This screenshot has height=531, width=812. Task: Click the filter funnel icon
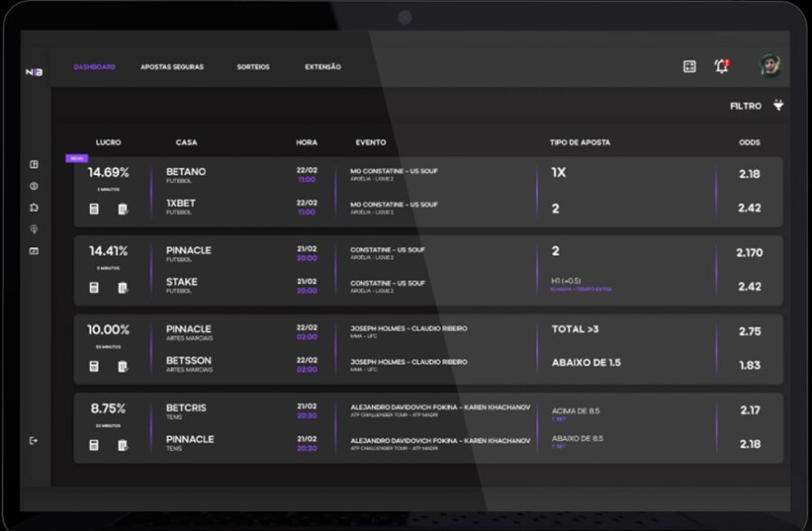(x=779, y=105)
